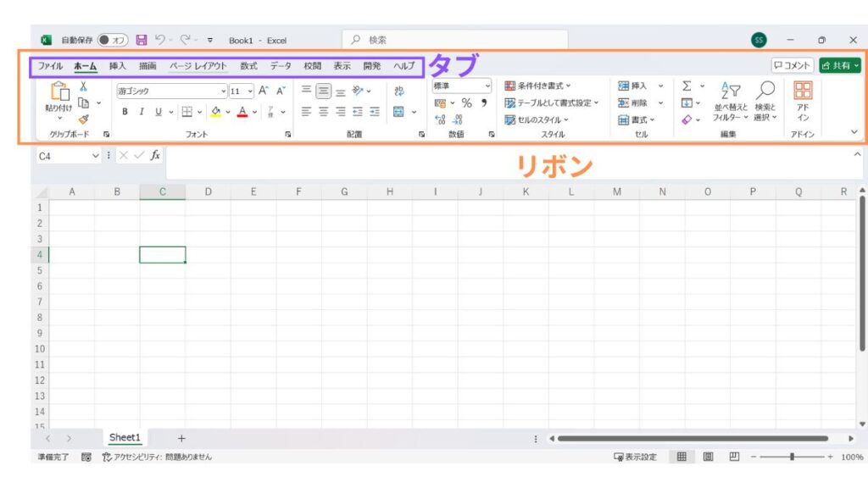Click the Display Settings (表示設定) button
The image size is (868, 488).
point(635,457)
